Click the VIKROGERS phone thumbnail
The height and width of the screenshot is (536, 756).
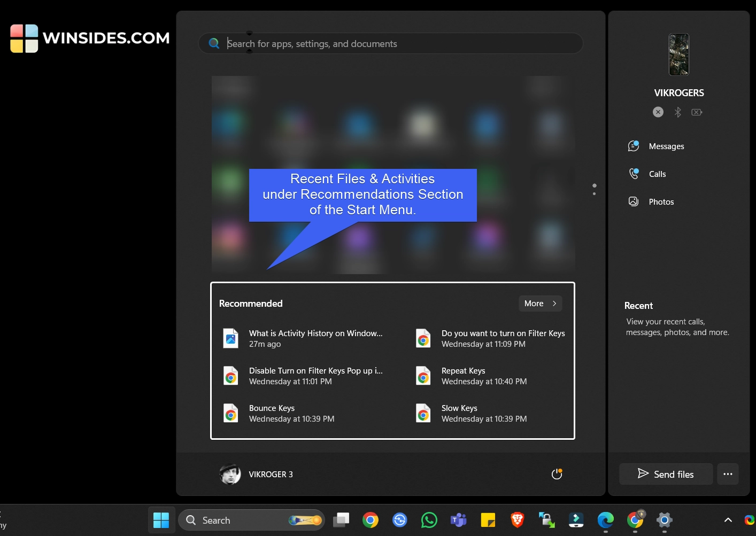[679, 55]
